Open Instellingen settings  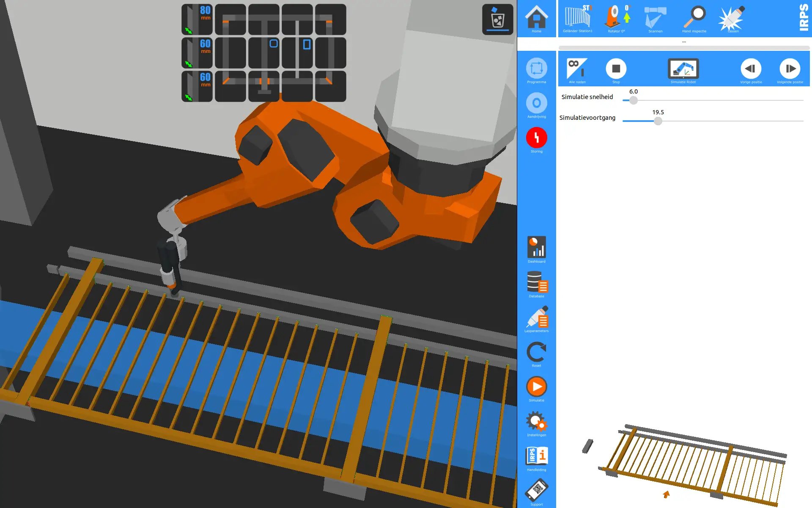pos(536,423)
